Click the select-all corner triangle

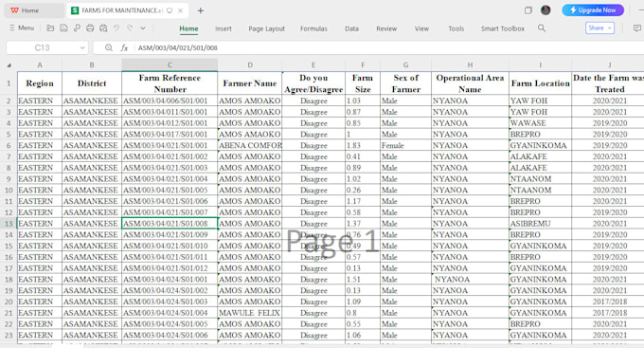[9, 65]
